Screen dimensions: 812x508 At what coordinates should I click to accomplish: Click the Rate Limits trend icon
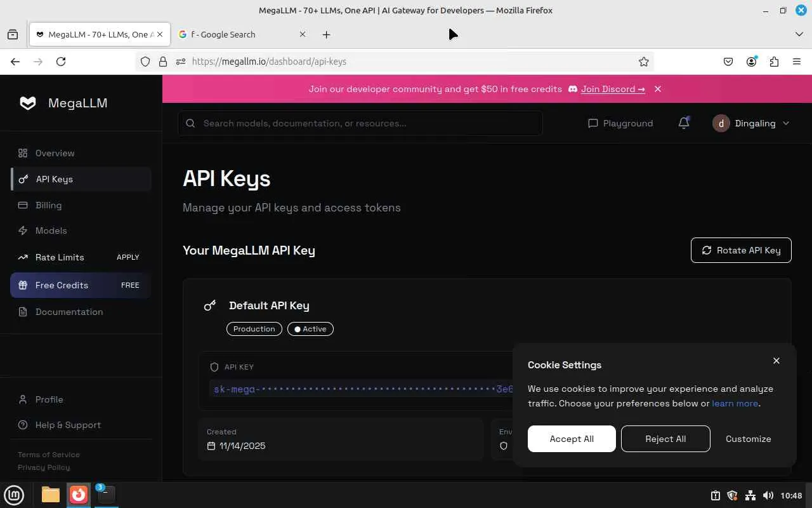pos(23,257)
